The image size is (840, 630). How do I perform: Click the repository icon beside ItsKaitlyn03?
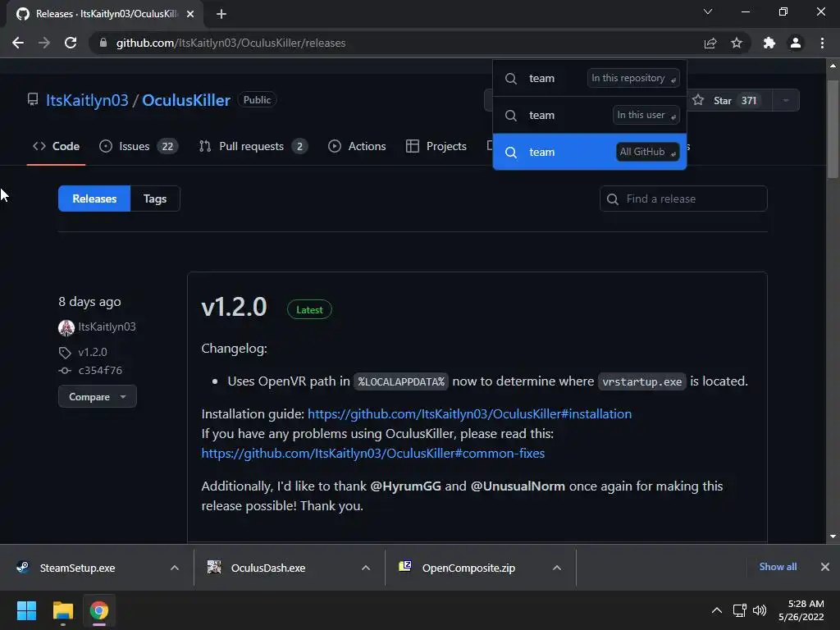(33, 99)
